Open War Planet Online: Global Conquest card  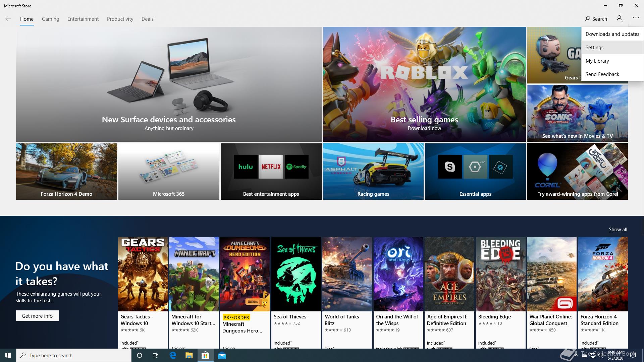[x=552, y=292]
